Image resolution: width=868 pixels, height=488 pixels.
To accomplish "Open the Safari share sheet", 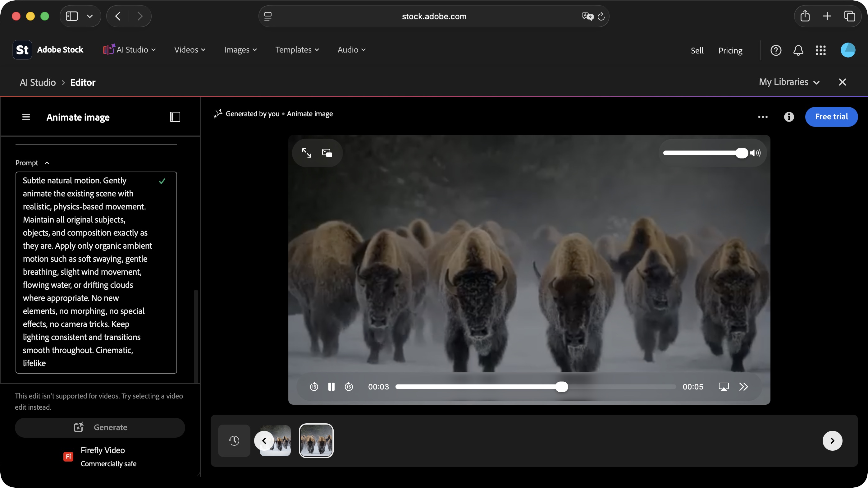I will tap(805, 16).
